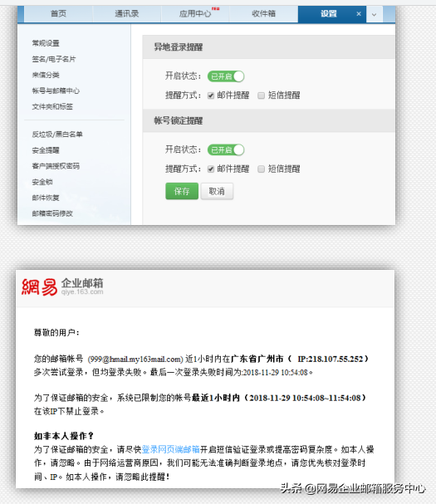Open 邮箱密码修改 settings
Image resolution: width=436 pixels, height=504 pixels.
click(52, 213)
